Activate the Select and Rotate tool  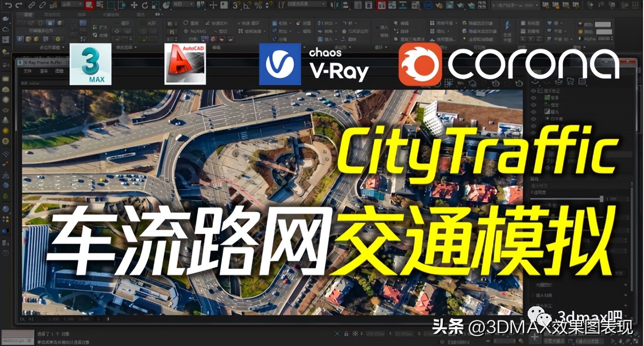click(145, 4)
